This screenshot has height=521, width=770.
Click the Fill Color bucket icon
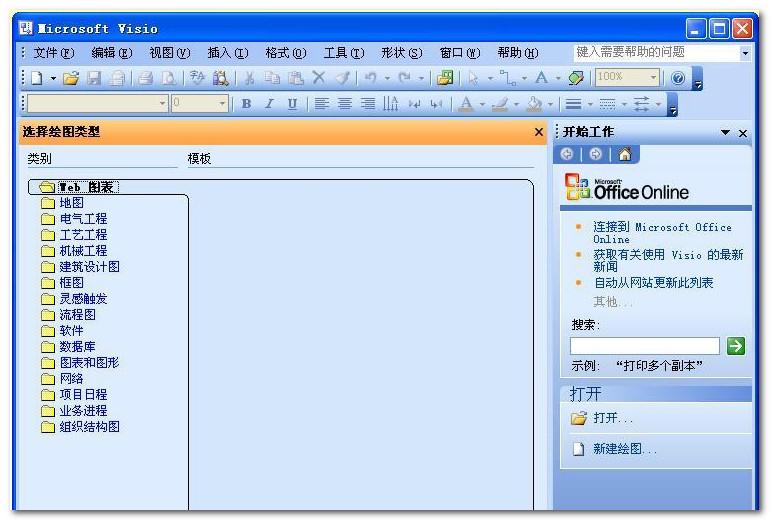534,104
